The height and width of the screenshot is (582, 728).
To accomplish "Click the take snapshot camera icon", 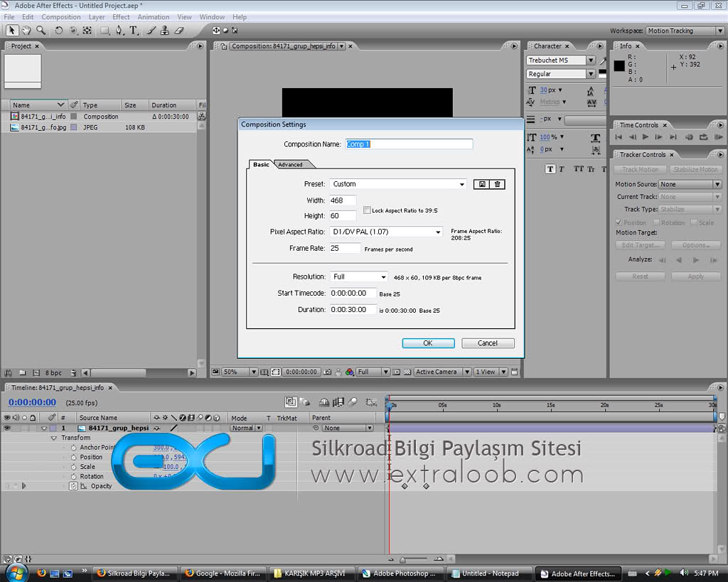I will (327, 372).
